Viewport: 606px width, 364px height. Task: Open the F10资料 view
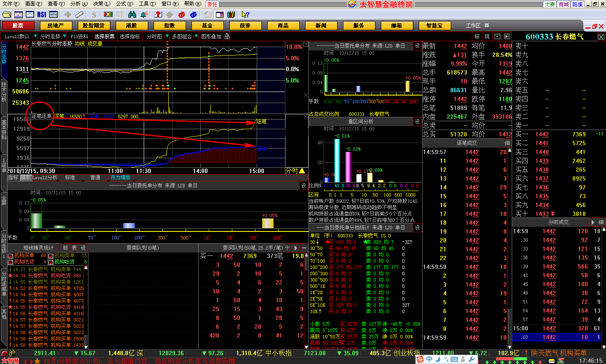pyautogui.click(x=79, y=37)
